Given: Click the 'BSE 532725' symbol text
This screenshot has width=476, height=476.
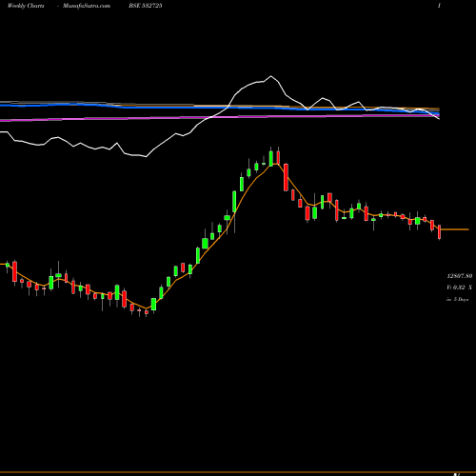Looking at the screenshot, I should (146, 6).
